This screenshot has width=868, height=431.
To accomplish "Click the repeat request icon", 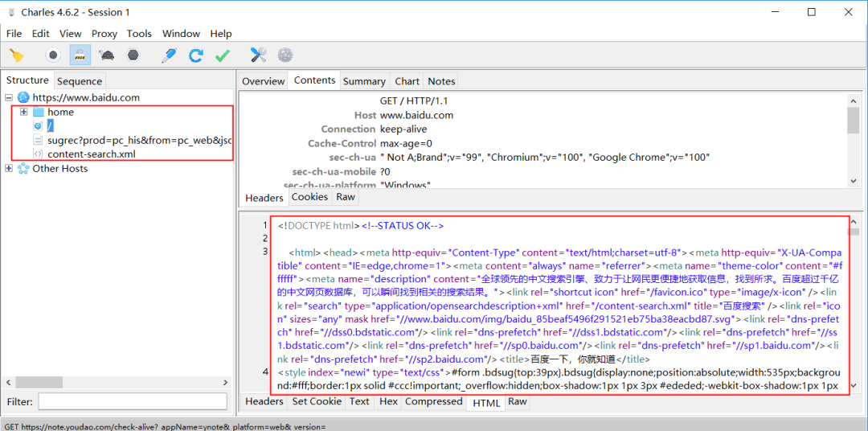I will click(x=195, y=55).
